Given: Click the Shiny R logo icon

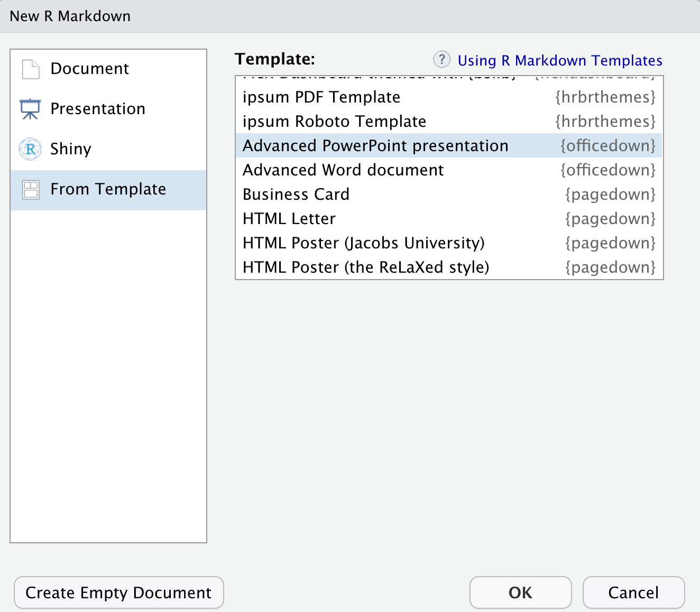Looking at the screenshot, I should coord(30,149).
